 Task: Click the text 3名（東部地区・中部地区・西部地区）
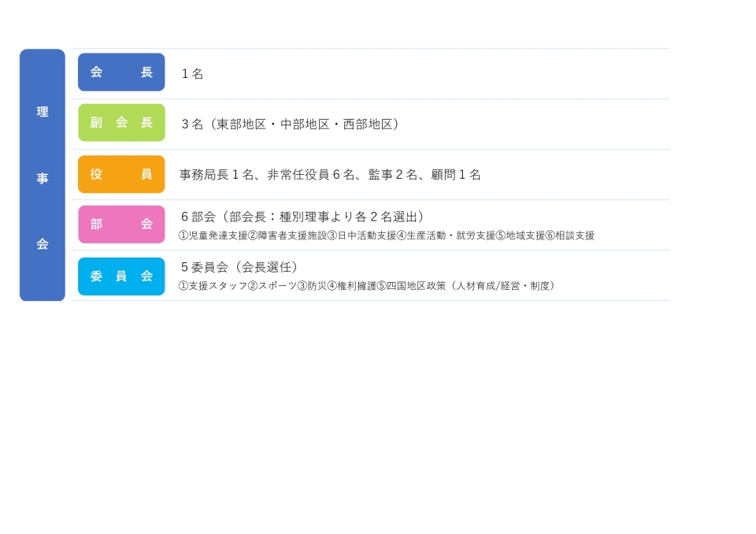(x=291, y=124)
